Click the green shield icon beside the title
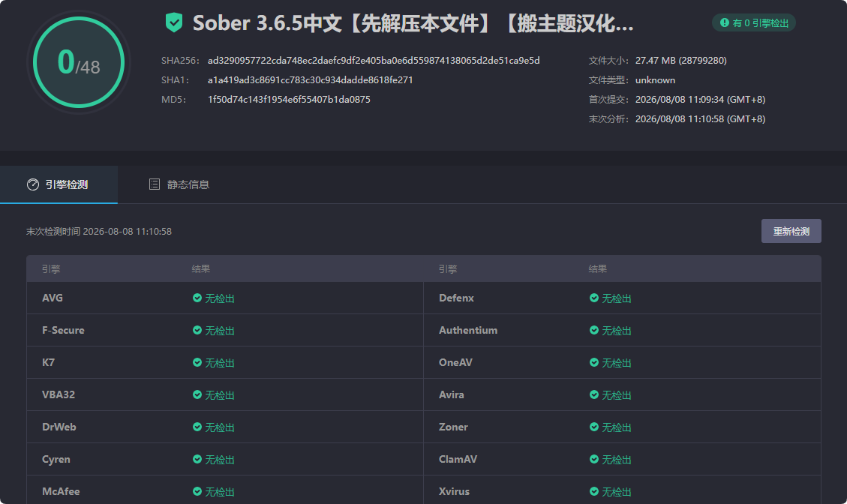Image resolution: width=847 pixels, height=504 pixels. point(174,22)
